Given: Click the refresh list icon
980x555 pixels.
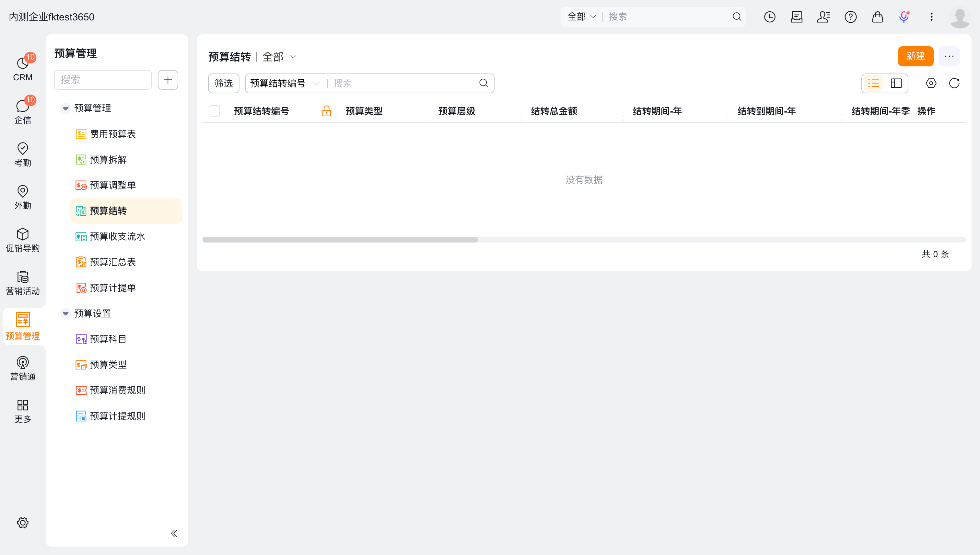Looking at the screenshot, I should click(954, 83).
